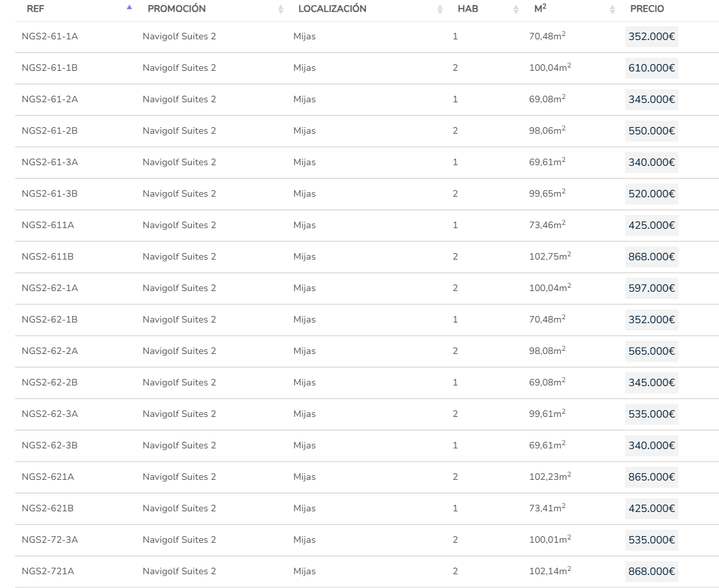The image size is (719, 588).
Task: Click the 565.000€ price badge
Action: point(651,351)
